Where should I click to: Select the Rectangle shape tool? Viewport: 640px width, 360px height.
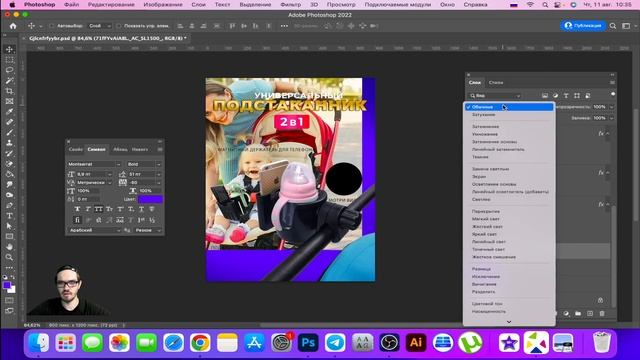pos(9,236)
